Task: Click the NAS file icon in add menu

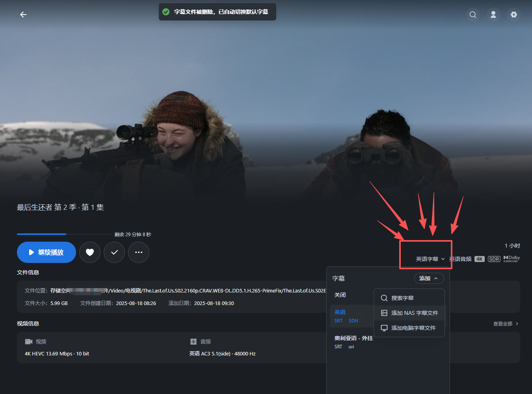Action: pos(384,313)
